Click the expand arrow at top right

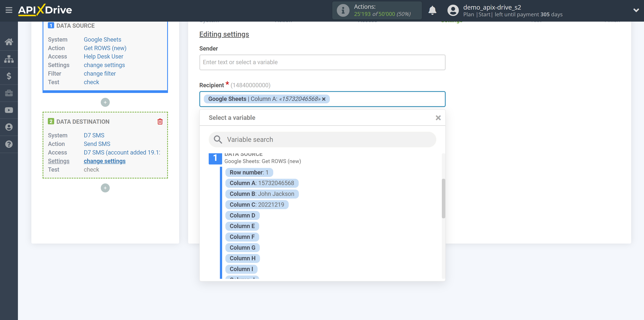point(636,10)
